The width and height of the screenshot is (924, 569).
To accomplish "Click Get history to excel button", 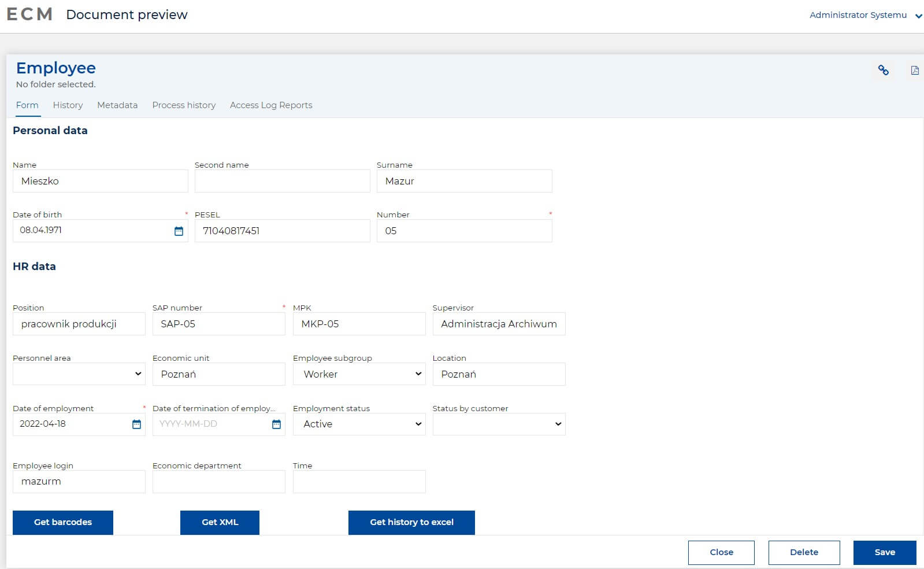I will click(411, 522).
